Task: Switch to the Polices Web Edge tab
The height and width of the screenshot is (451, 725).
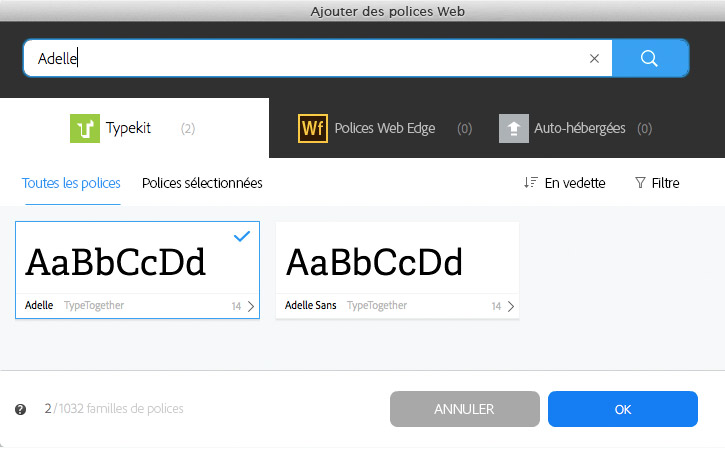Action: point(384,128)
